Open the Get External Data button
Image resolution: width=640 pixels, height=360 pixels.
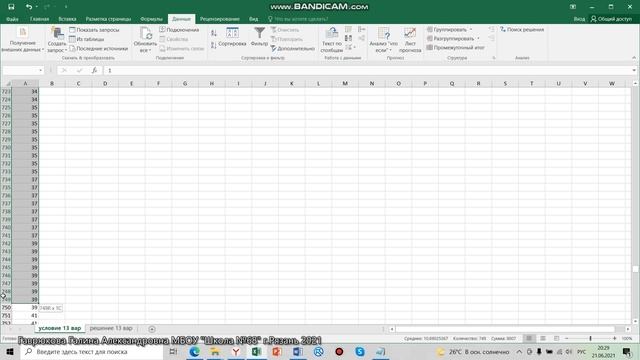[22, 40]
